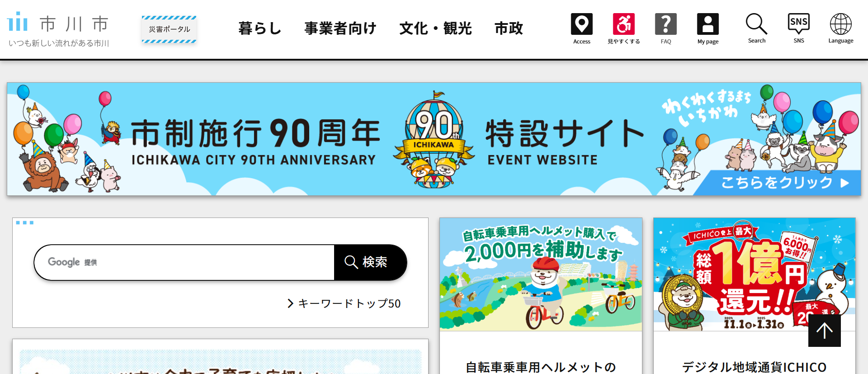Screen dimensions: 868x374
Task: Open the My page person icon
Action: coord(708,24)
